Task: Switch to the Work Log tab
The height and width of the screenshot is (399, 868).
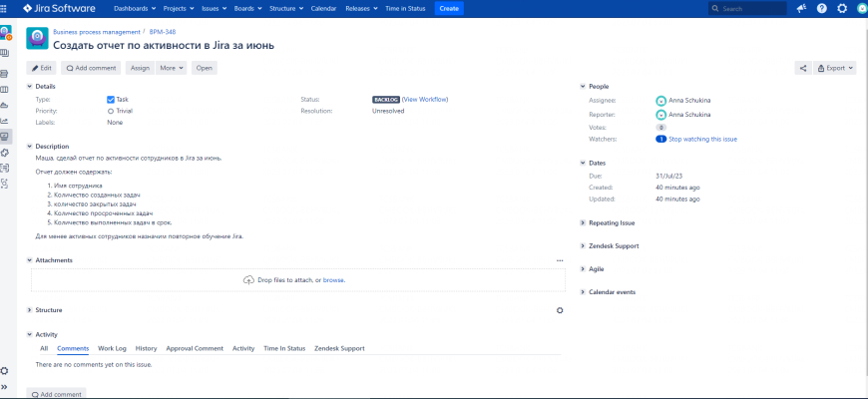Action: click(x=112, y=348)
